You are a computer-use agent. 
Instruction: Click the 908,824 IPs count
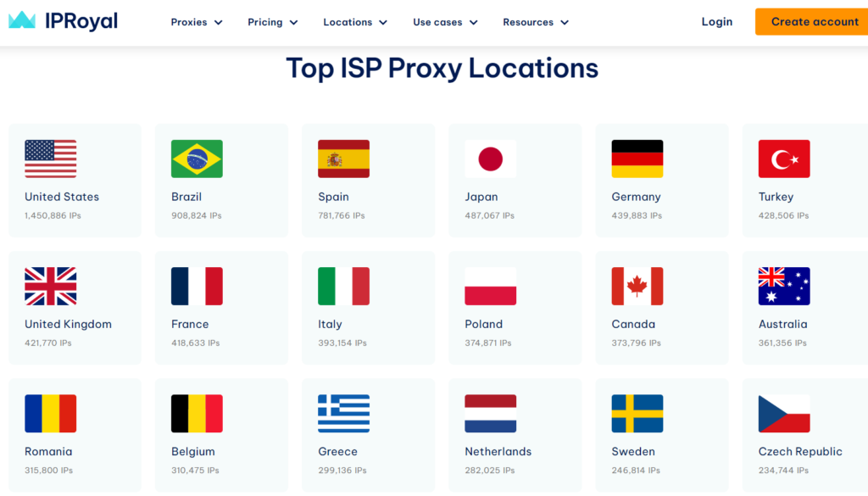click(x=197, y=215)
